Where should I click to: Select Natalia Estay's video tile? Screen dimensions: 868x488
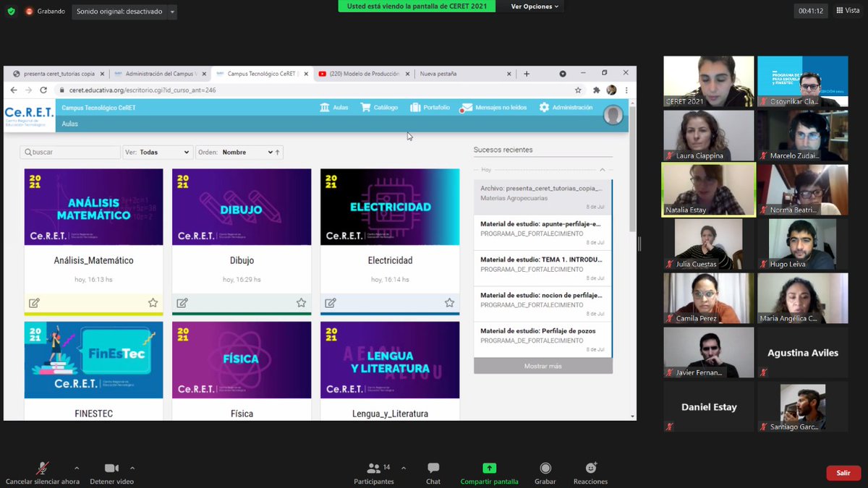(x=708, y=189)
